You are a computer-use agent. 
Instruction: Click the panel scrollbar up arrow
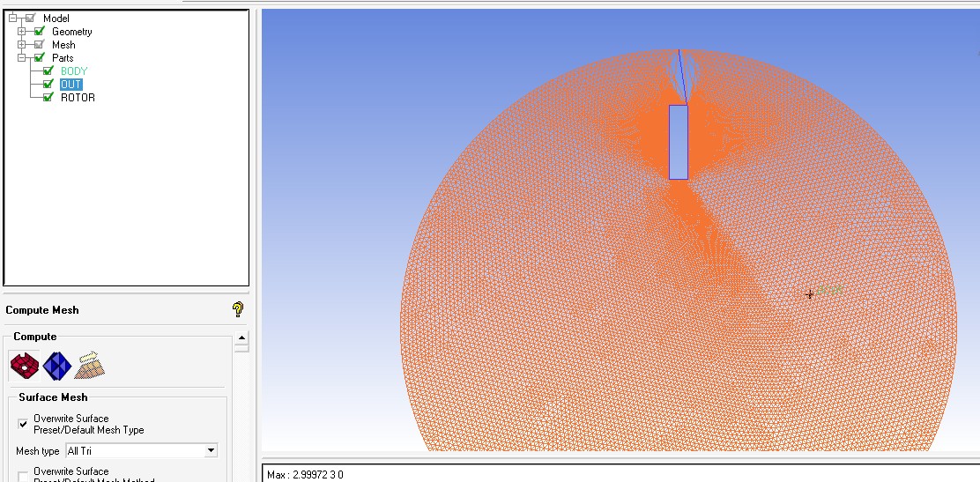(x=242, y=338)
